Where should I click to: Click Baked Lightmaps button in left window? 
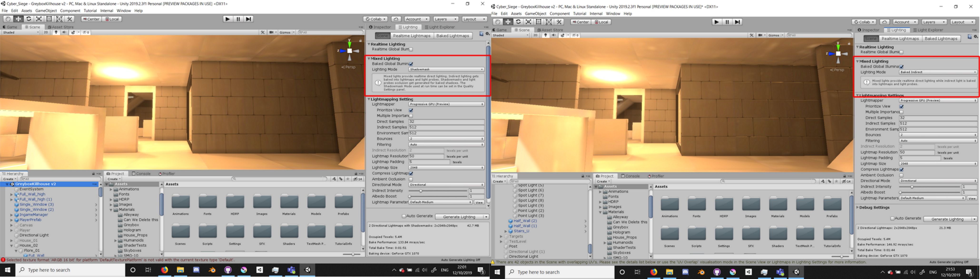pos(453,35)
